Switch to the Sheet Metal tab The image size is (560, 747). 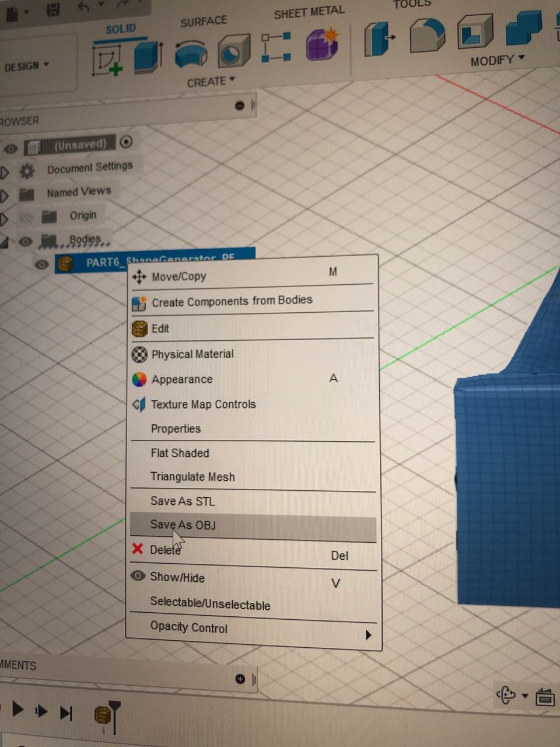tap(309, 12)
